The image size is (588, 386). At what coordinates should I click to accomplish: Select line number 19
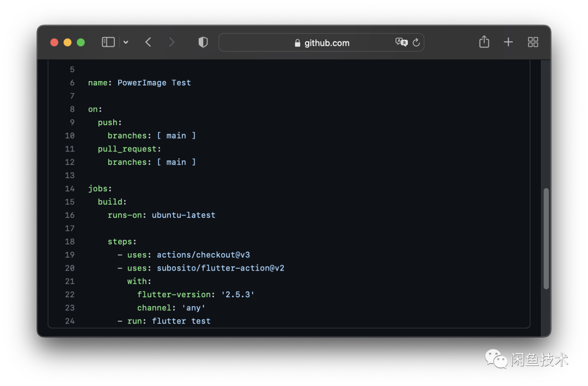tap(70, 255)
